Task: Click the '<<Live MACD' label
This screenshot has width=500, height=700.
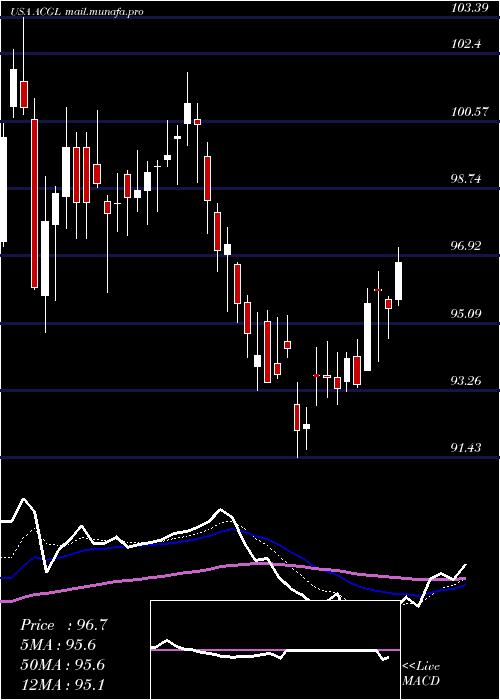Action: (x=421, y=674)
